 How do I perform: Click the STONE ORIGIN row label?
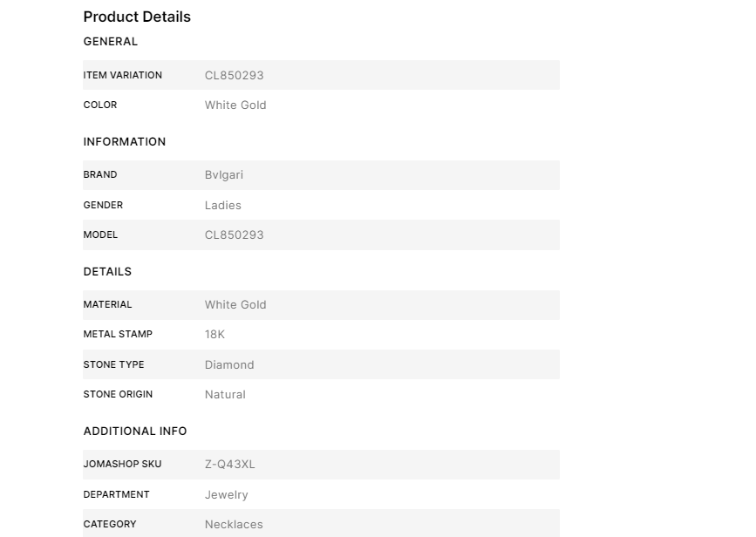pos(118,395)
